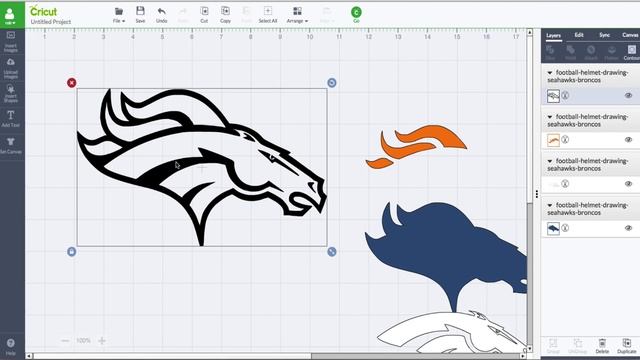Open Upload Images from sidebar
Image resolution: width=640 pixels, height=360 pixels.
pos(11,68)
